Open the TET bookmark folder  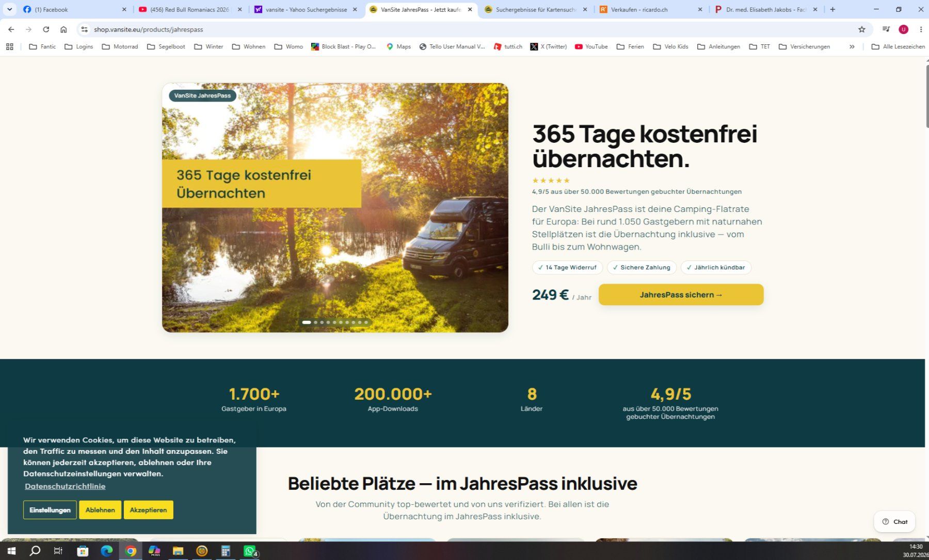[759, 46]
